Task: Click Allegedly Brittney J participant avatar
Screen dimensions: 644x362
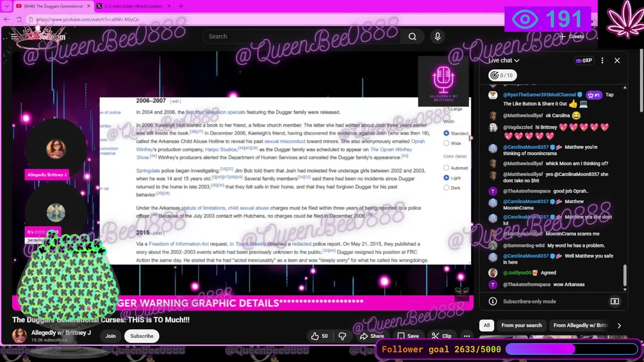Action: pos(56,148)
